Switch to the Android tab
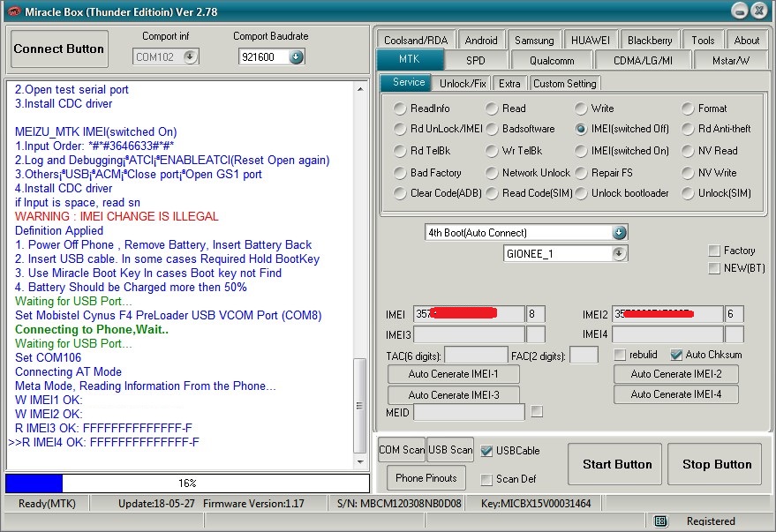Viewport: 776px width, 532px height. point(481,40)
